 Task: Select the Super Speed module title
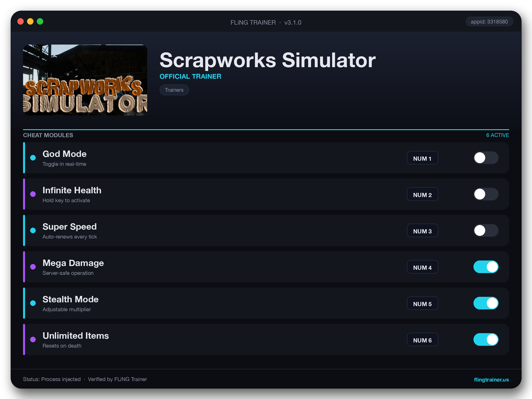[x=70, y=227]
